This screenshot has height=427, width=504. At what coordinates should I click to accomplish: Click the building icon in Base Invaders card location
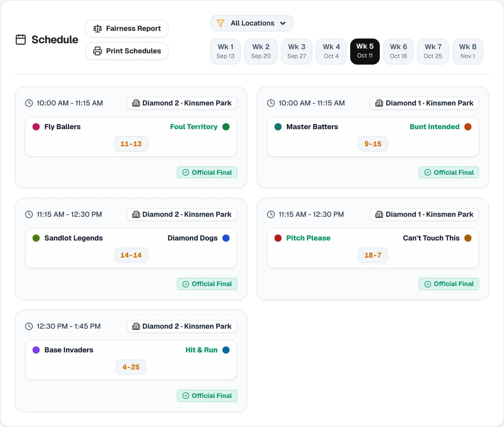pos(136,326)
